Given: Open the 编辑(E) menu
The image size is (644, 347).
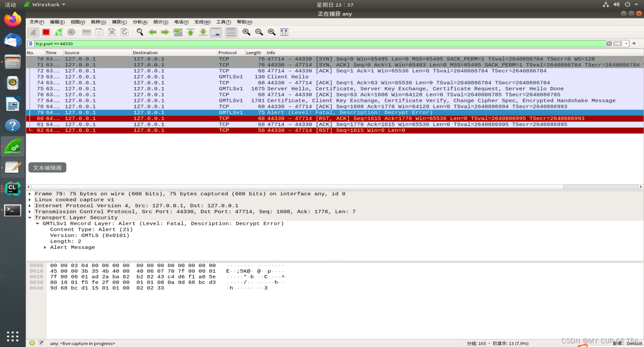Looking at the screenshot, I should (57, 22).
